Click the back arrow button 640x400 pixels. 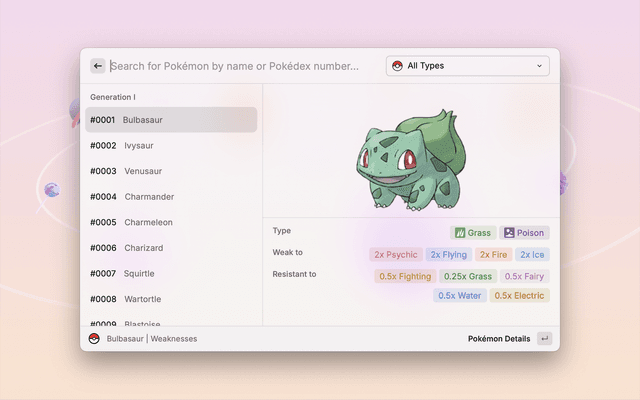(98, 66)
